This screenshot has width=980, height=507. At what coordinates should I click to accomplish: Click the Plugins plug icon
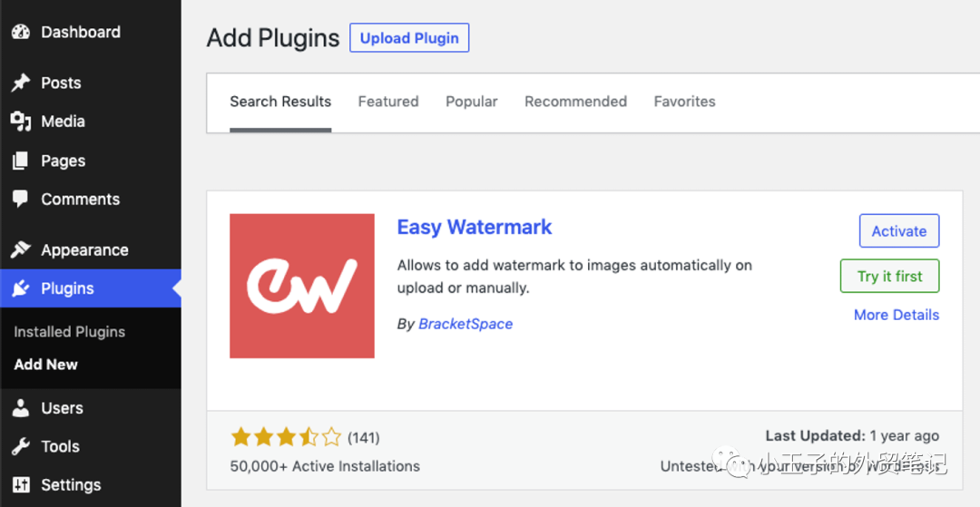tap(21, 288)
